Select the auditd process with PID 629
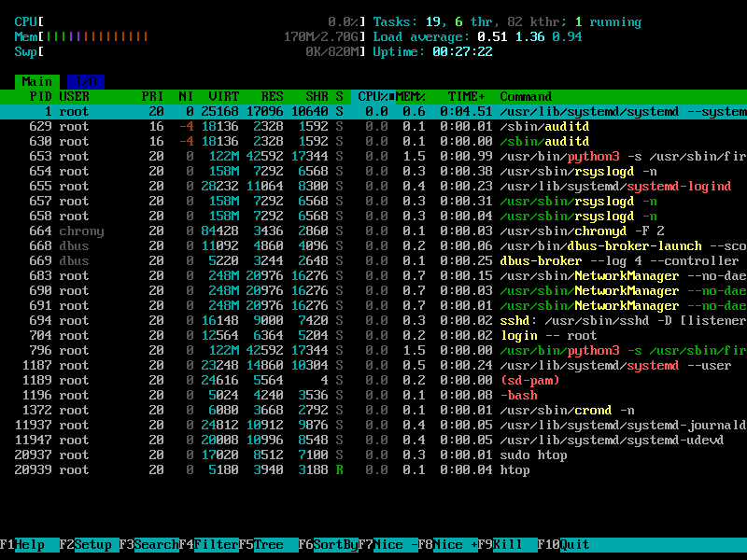Image resolution: width=747 pixels, height=560 pixels. [373, 127]
